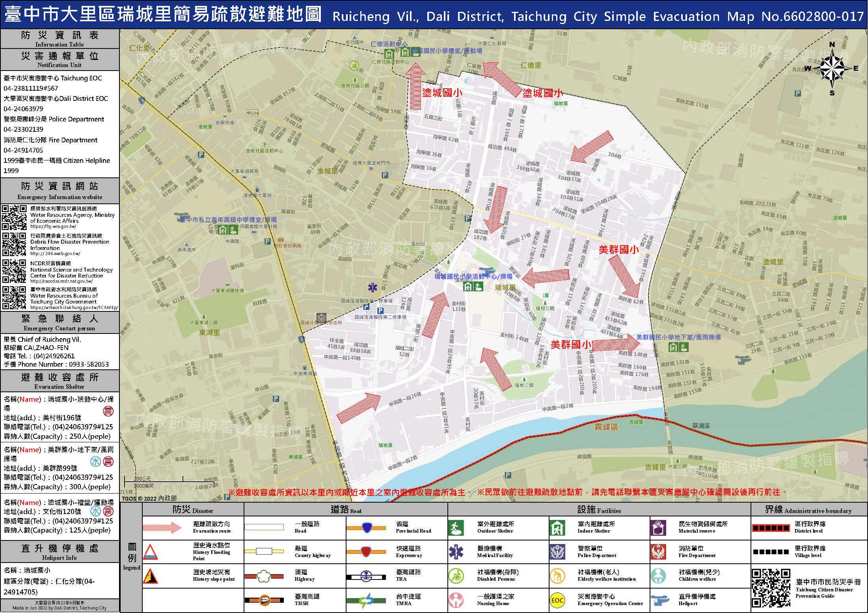Click the 'Emergency Information website' header
The height and width of the screenshot is (613, 868).
[x=60, y=197]
